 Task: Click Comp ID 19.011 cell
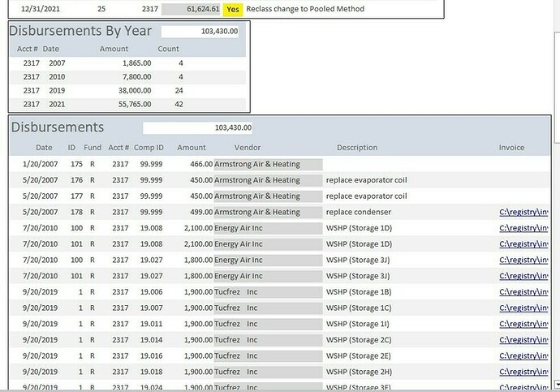click(x=151, y=324)
